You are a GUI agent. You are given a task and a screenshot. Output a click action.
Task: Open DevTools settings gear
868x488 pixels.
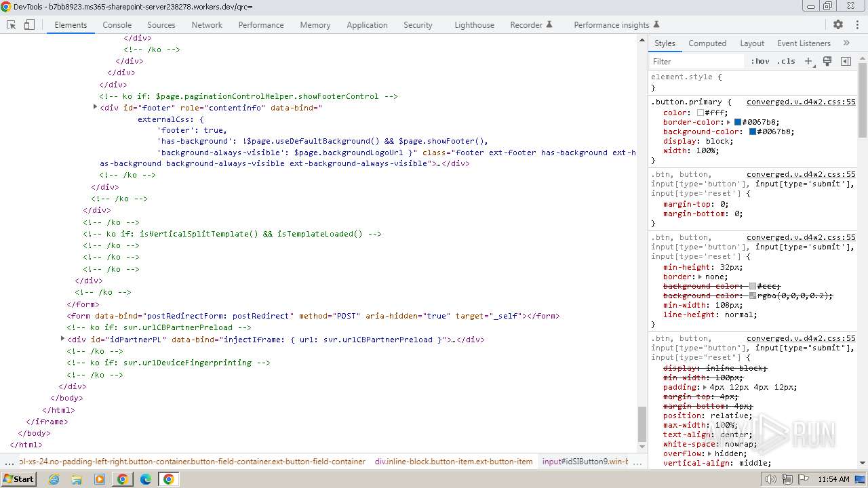point(838,24)
